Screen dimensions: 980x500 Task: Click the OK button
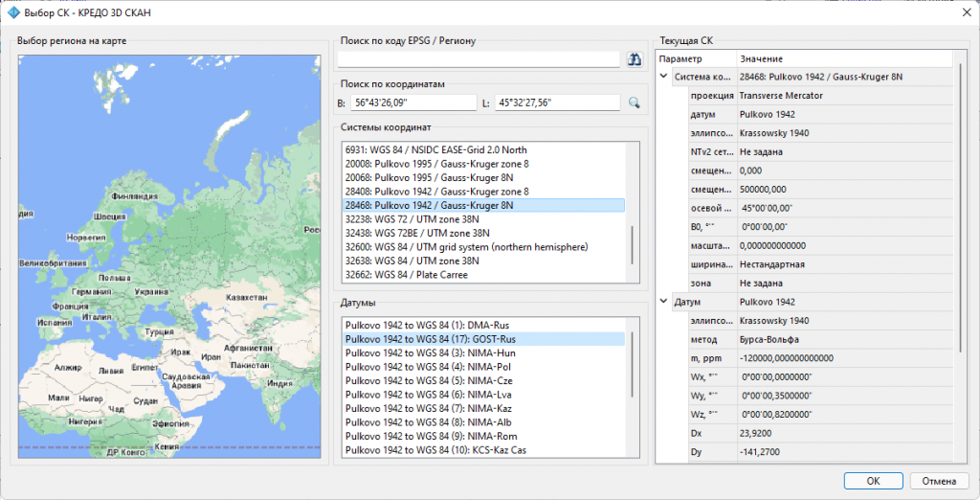click(x=873, y=481)
